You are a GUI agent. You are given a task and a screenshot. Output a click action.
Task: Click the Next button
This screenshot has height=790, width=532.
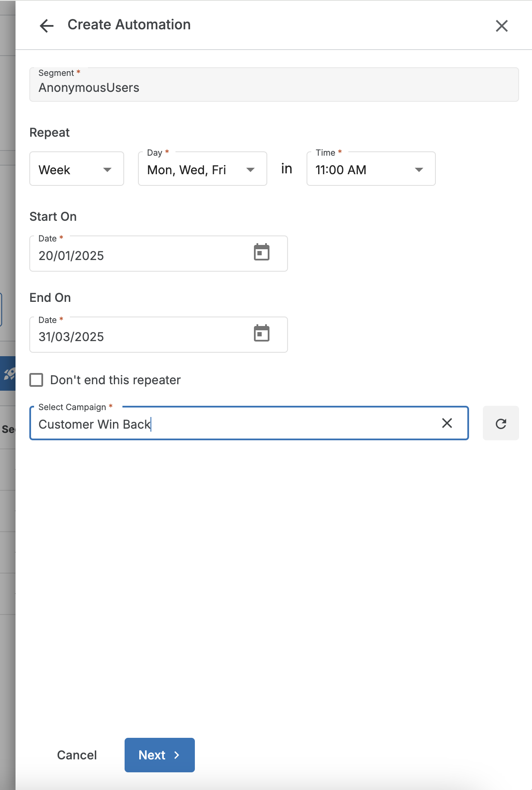[x=160, y=755]
